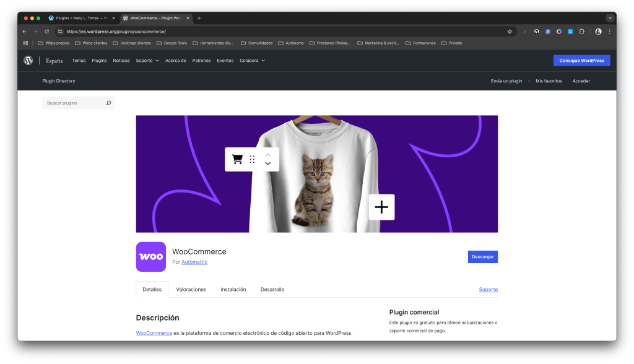Select the Instalación tab

click(x=233, y=289)
